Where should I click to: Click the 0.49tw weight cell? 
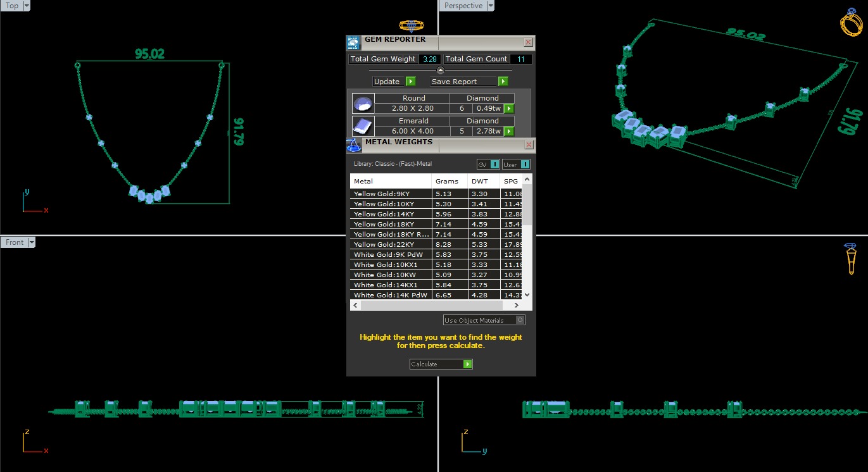[x=489, y=109]
